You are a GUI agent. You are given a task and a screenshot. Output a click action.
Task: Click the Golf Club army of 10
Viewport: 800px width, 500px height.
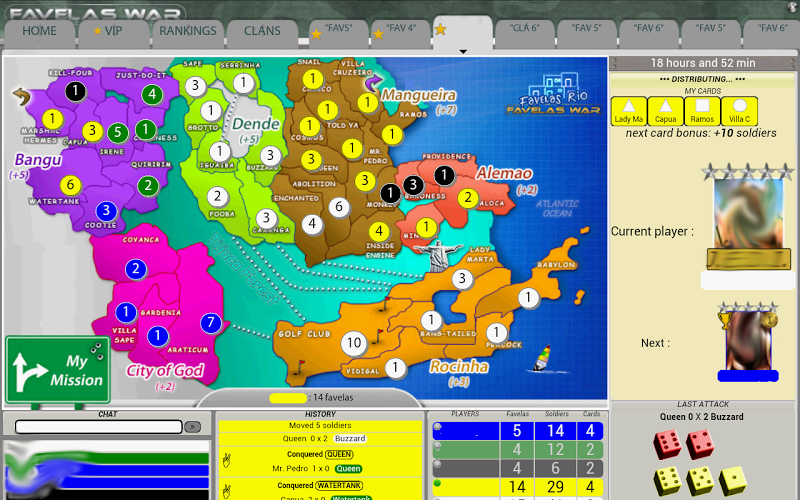pyautogui.click(x=352, y=343)
